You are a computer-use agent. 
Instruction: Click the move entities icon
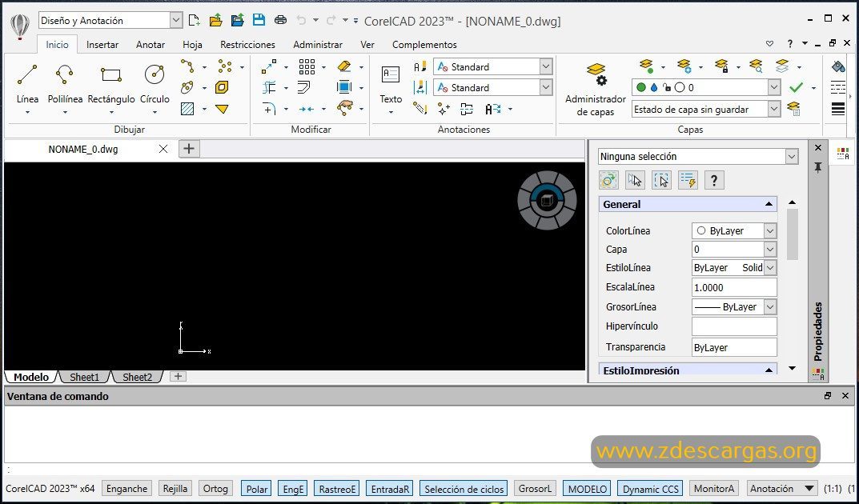269,66
